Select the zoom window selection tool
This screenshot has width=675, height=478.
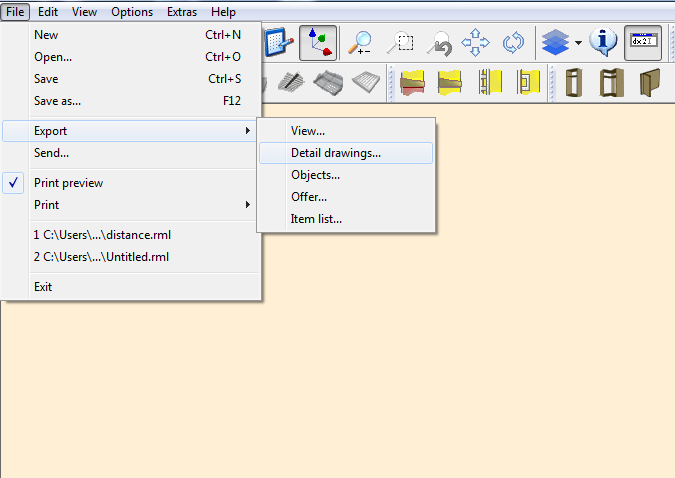pos(400,43)
